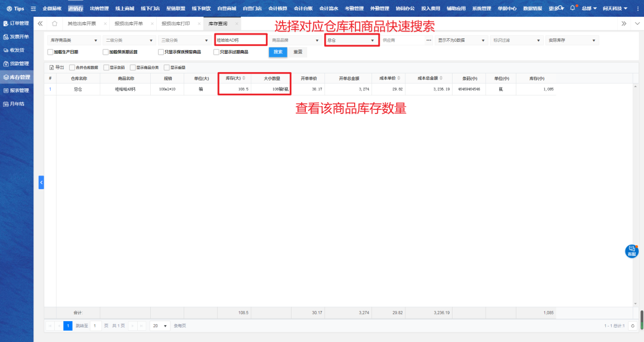
Task: Click the product name search field
Action: pos(240,41)
